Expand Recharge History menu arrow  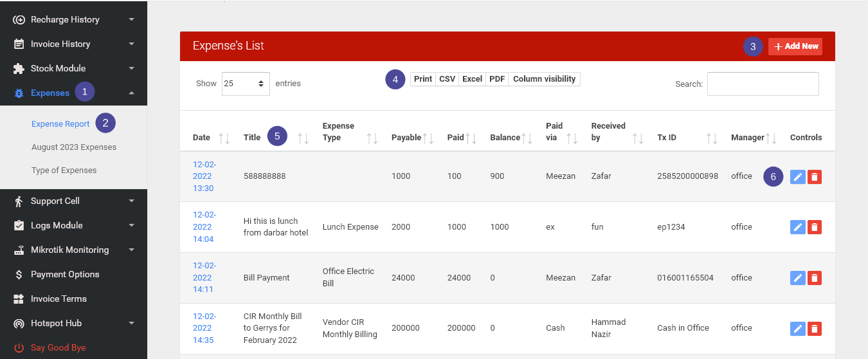[132, 20]
